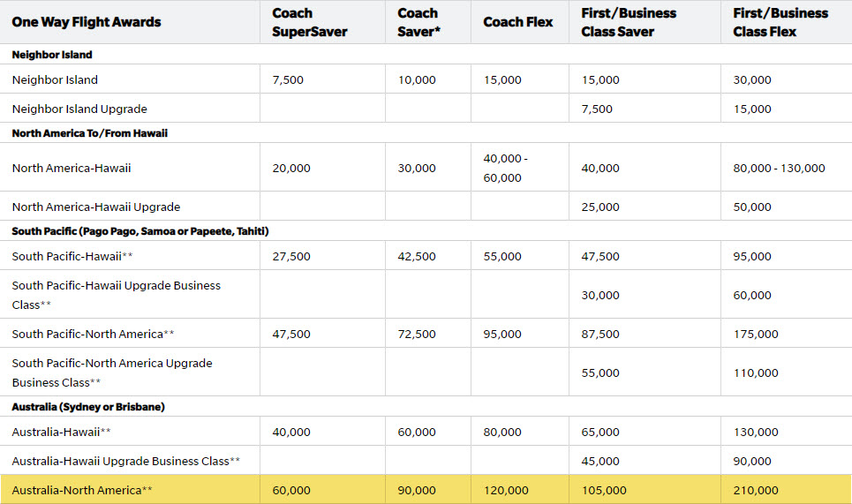
Task: Click the 40,000 - 60,000 Coach Flex cell
Action: pos(502,168)
